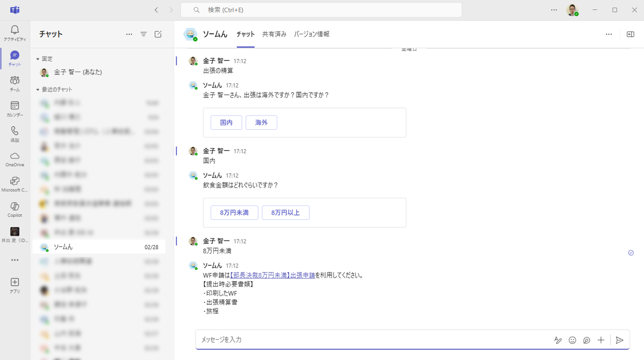
Task: Open the Teams (チーム) section
Action: [x=15, y=83]
